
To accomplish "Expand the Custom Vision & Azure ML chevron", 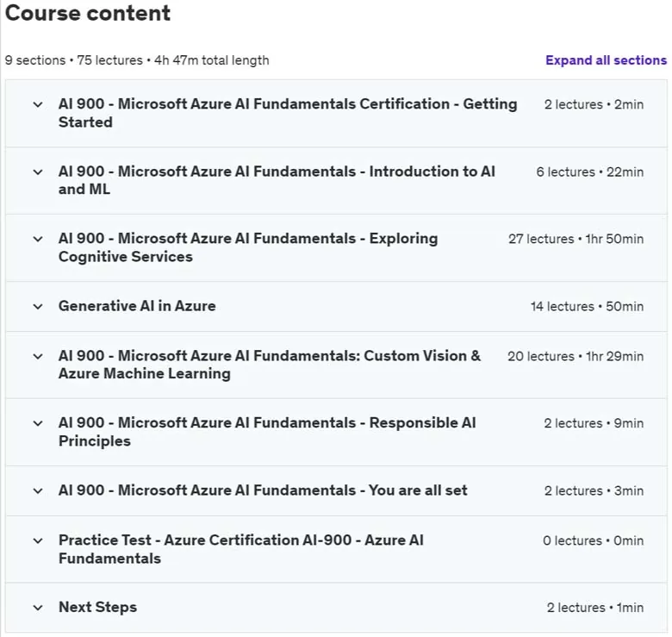I will pos(38,357).
